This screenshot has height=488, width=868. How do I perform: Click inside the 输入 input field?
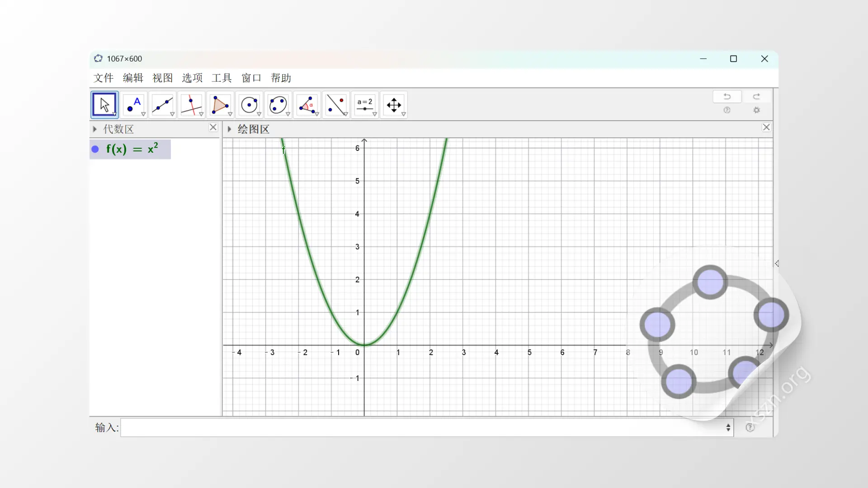tap(407, 427)
